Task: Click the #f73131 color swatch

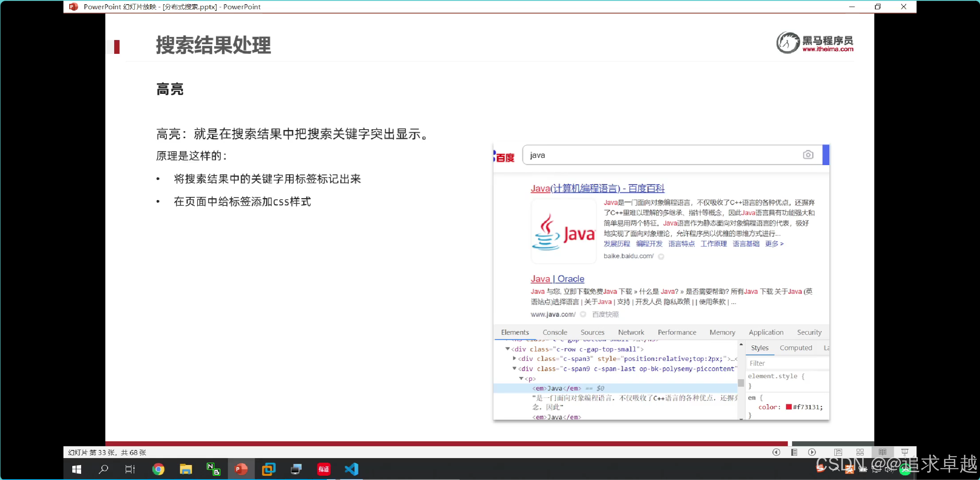Action: (789, 407)
